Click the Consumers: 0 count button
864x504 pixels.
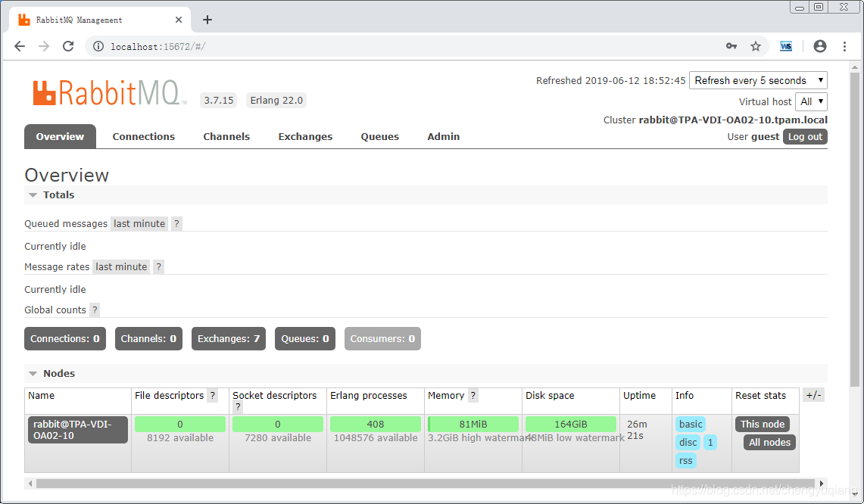click(x=382, y=339)
